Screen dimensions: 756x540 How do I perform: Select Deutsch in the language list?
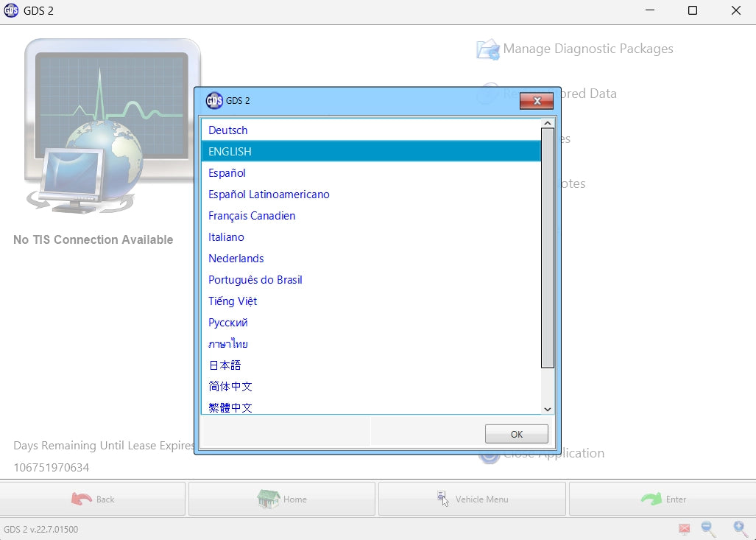(x=371, y=130)
